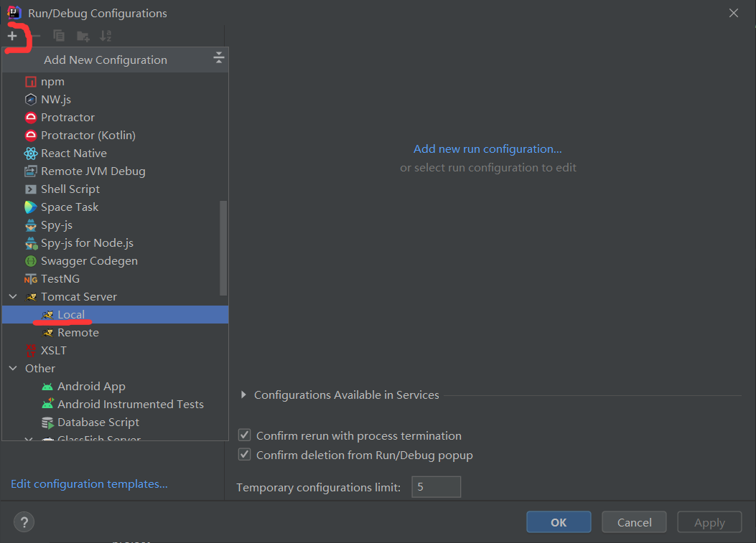Click the React Native atom icon
Screen dimensions: 756x543
[31, 154]
